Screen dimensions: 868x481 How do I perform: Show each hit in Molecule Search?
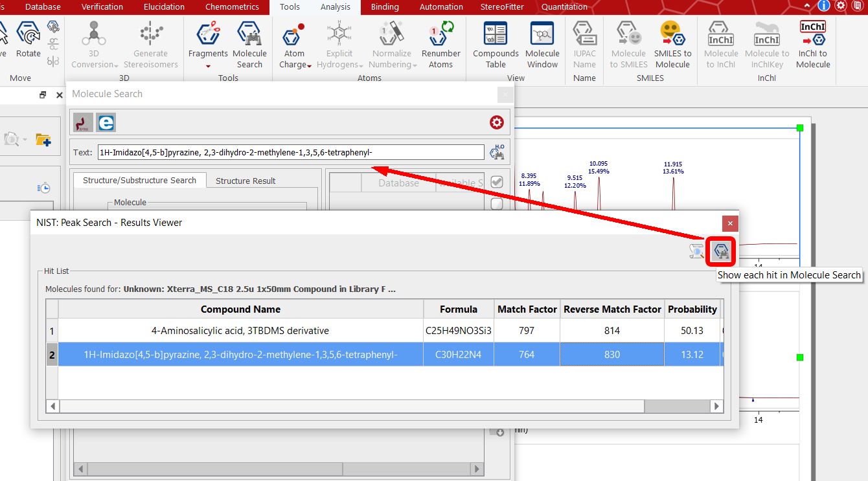pos(721,251)
